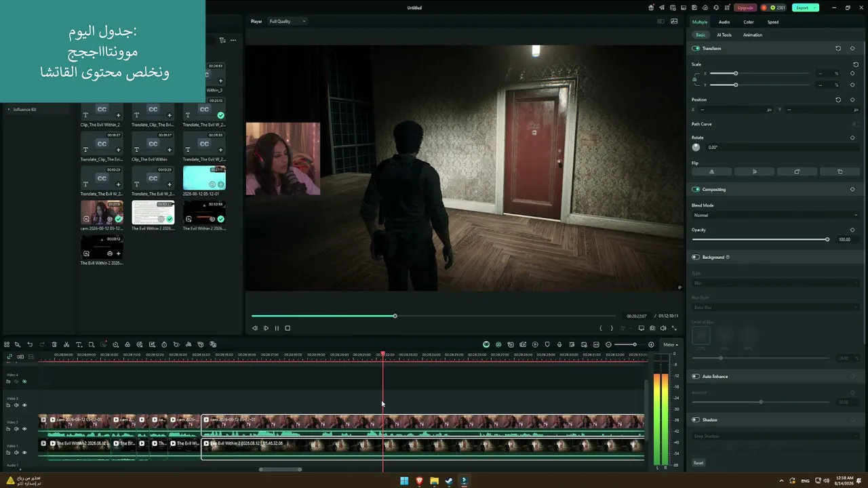Image resolution: width=868 pixels, height=488 pixels.
Task: Split the clip with the scissors tool
Action: 66,344
